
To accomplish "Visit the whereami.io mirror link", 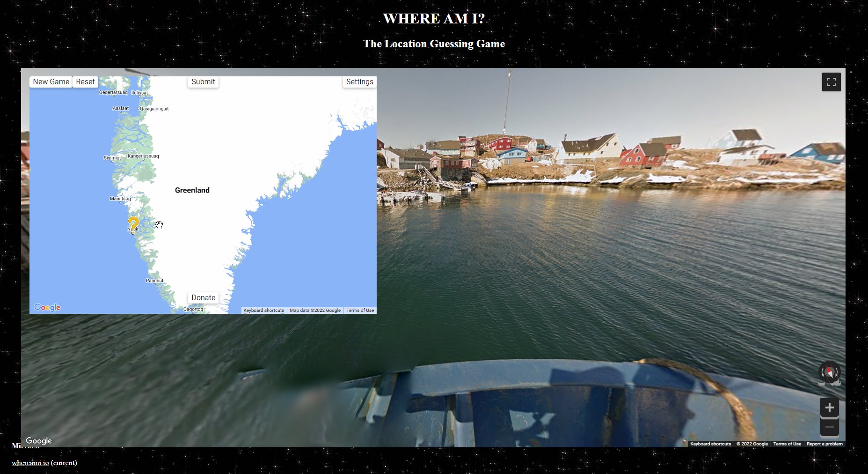I will pyautogui.click(x=29, y=463).
